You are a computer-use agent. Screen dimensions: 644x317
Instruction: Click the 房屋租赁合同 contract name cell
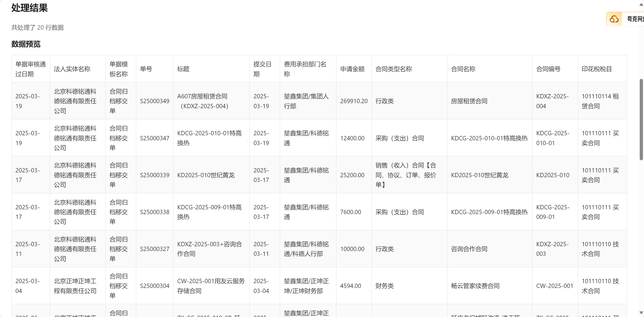pyautogui.click(x=469, y=101)
